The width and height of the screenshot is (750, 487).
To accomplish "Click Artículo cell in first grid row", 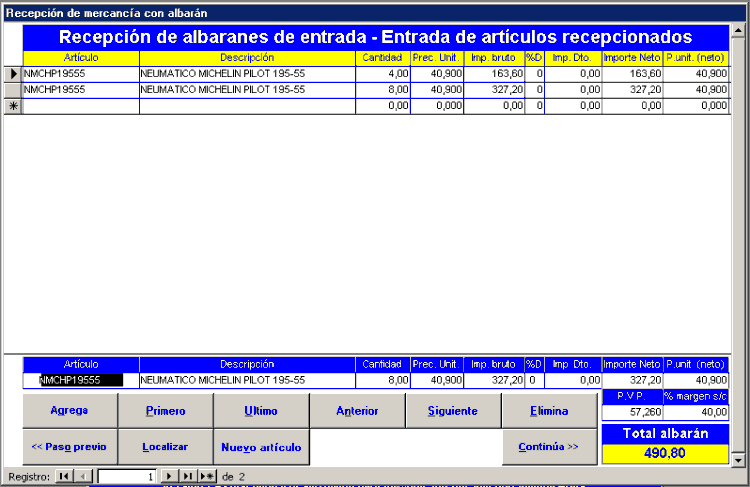I will pos(81,74).
